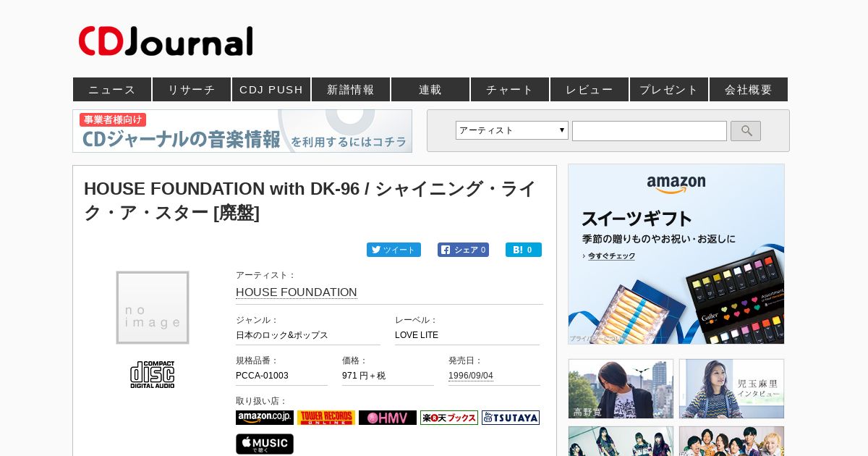Click the no image cover placeholder

click(x=153, y=308)
